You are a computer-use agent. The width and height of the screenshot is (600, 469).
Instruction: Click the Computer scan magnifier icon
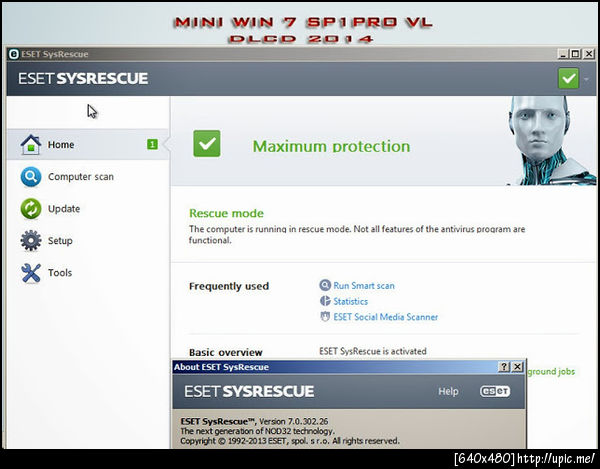click(31, 177)
